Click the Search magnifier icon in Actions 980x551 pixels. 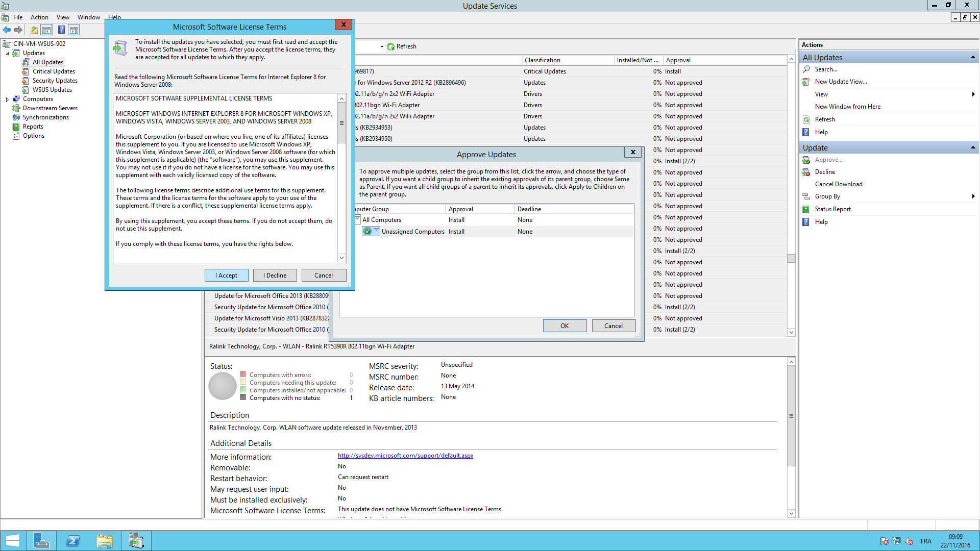806,69
